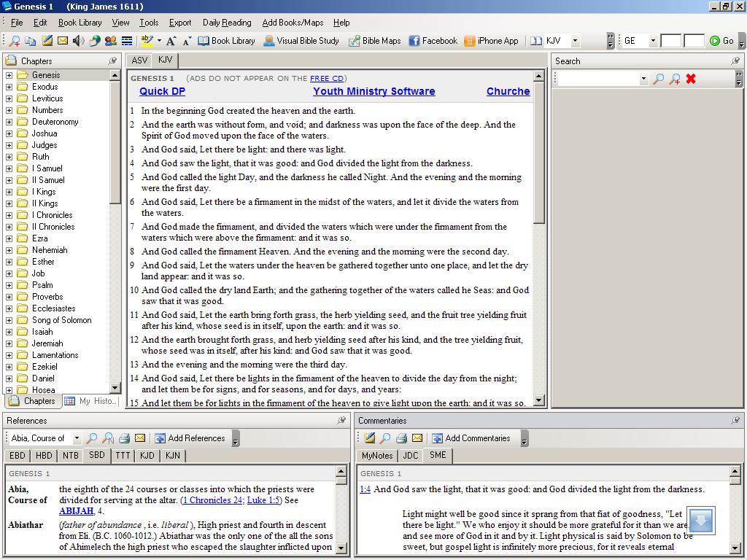The height and width of the screenshot is (560, 747).
Task: Click the red X in the Search panel
Action: pyautogui.click(x=691, y=79)
